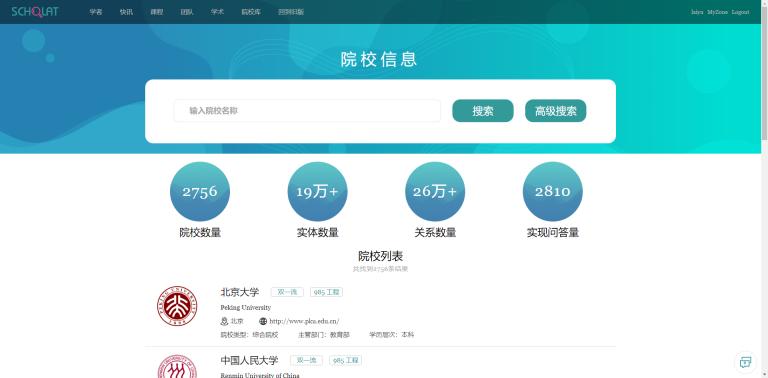
Task: Click the 院校类型: 综合院校 text
Action: coord(249,335)
